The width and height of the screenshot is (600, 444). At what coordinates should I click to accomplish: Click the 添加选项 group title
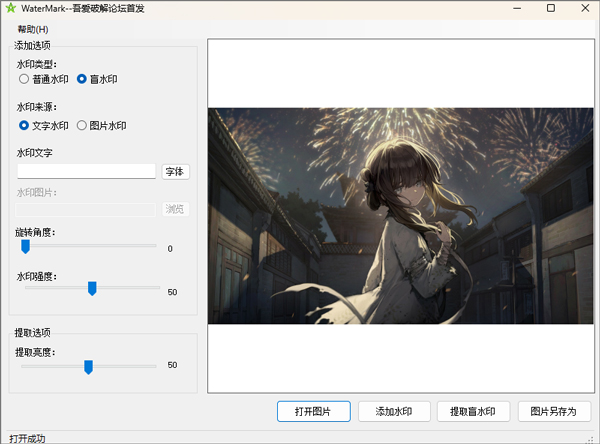tap(32, 46)
